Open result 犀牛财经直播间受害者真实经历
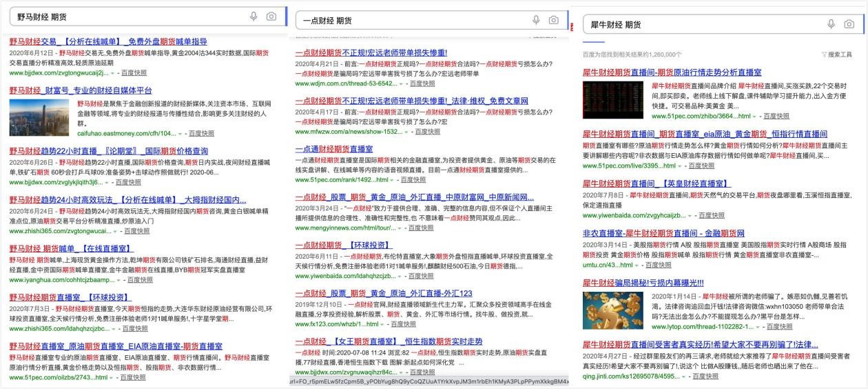This screenshot has height=389, width=868. pyautogui.click(x=701, y=345)
